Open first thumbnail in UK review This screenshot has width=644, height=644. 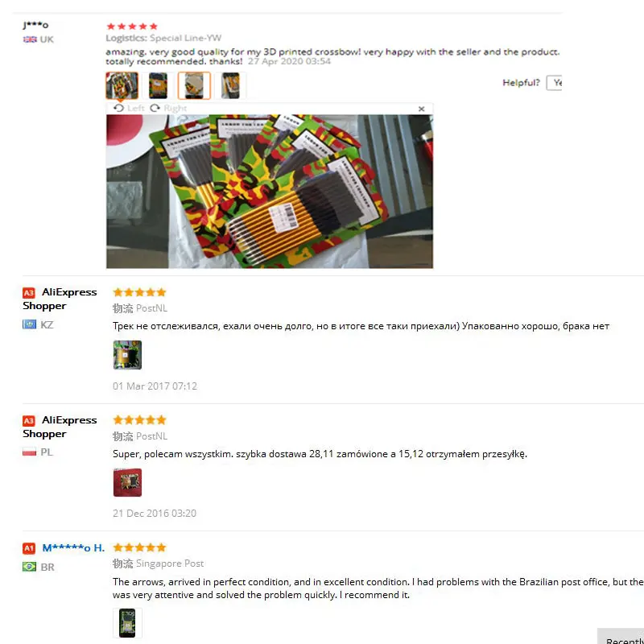[122, 85]
